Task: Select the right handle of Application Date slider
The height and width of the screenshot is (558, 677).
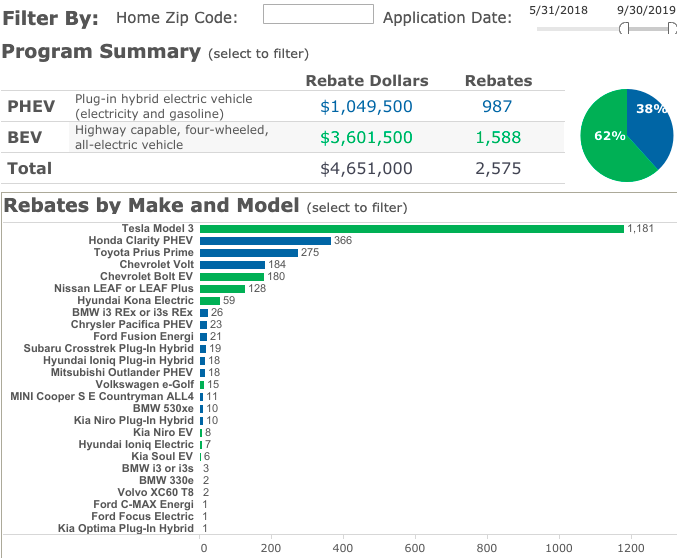Action: coord(672,29)
